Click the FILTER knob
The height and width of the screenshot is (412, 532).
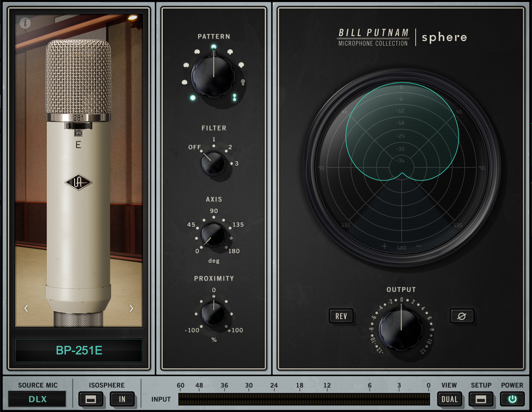click(x=214, y=163)
